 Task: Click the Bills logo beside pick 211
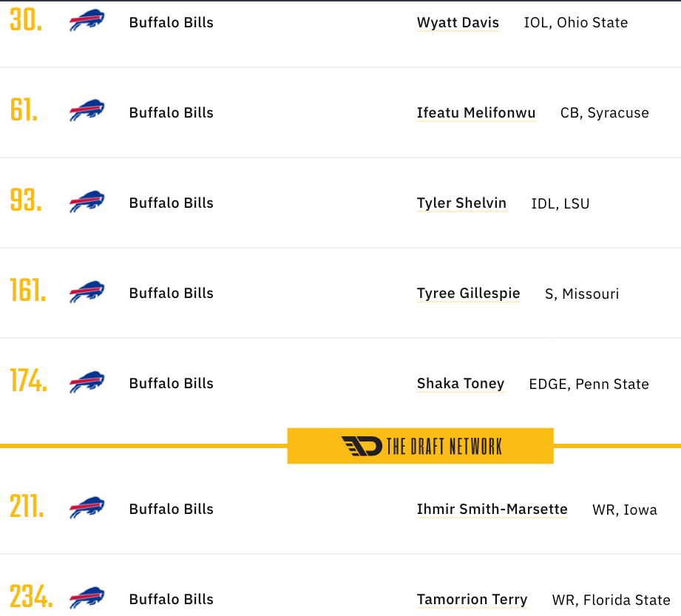87,507
